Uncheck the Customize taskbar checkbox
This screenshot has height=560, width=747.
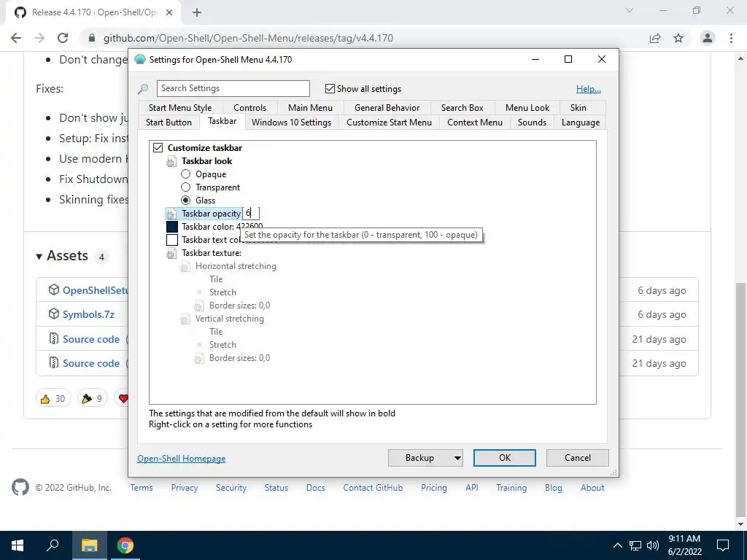pos(158,148)
